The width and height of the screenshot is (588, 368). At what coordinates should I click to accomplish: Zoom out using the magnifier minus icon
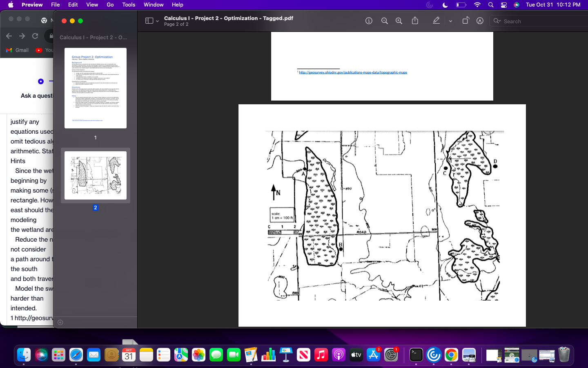click(384, 20)
